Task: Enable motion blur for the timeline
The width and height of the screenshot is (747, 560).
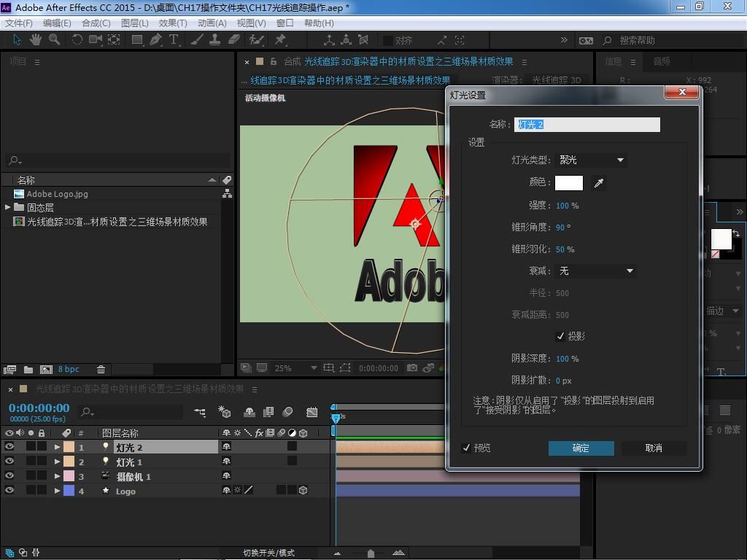Action: [287, 413]
